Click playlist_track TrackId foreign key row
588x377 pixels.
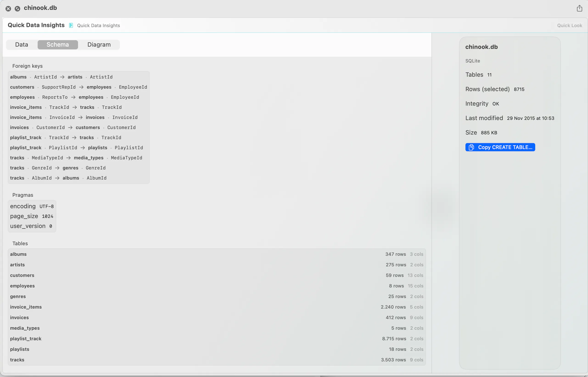pos(66,137)
